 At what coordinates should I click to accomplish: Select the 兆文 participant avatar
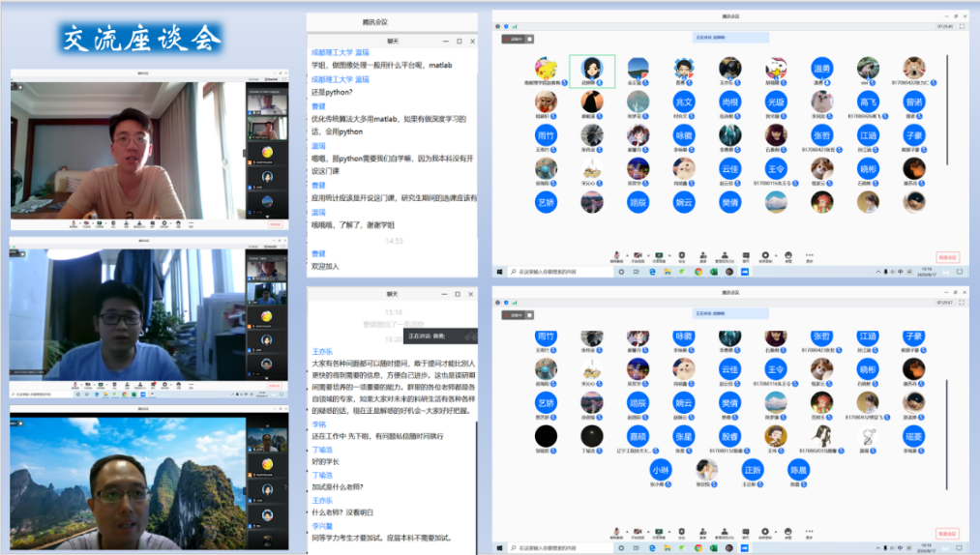click(x=685, y=102)
